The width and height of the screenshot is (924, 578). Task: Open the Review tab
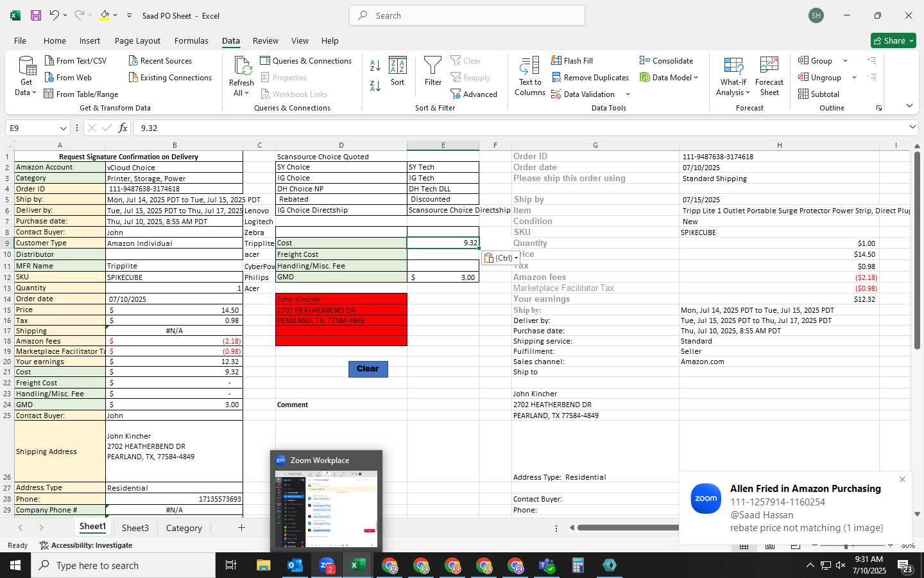coord(265,40)
